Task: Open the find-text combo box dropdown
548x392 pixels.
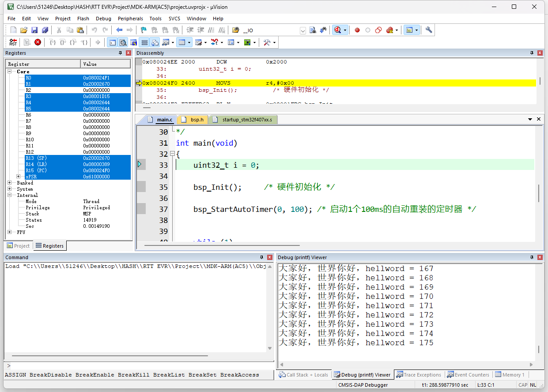Action: pos(303,30)
